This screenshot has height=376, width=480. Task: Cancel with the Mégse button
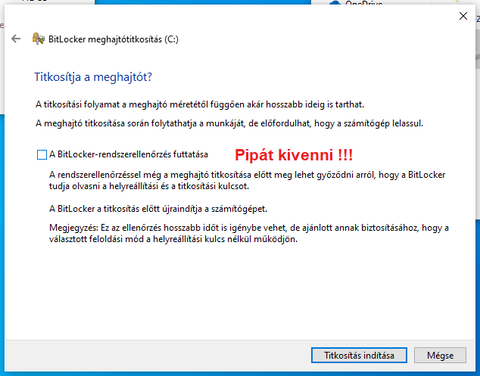pos(440,355)
